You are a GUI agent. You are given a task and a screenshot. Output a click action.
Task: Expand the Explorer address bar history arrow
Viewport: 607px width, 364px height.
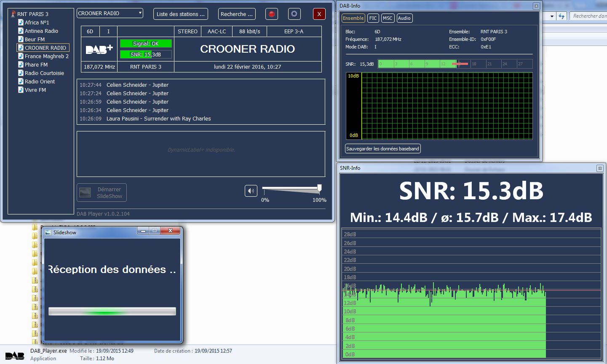[552, 16]
